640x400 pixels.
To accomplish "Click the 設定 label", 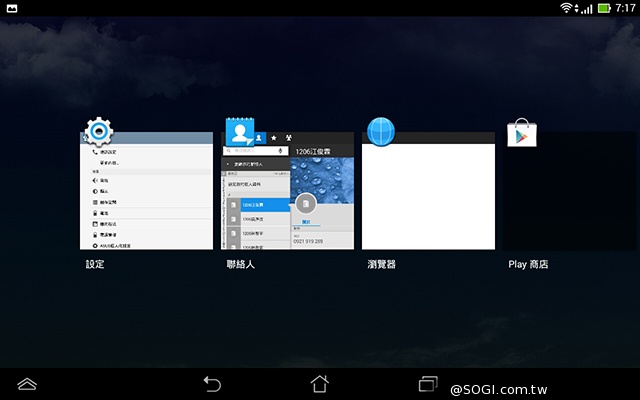I will [x=95, y=264].
